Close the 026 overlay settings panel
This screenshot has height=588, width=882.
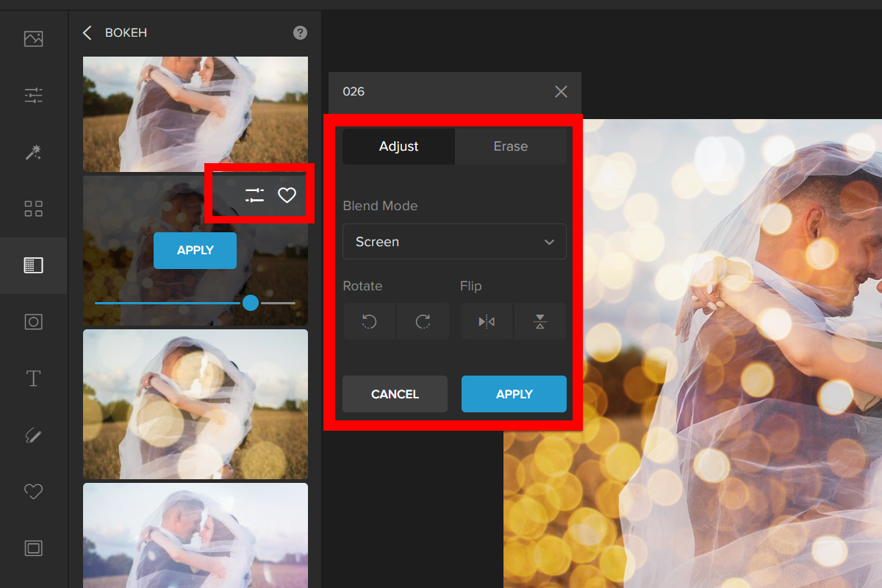click(x=561, y=92)
